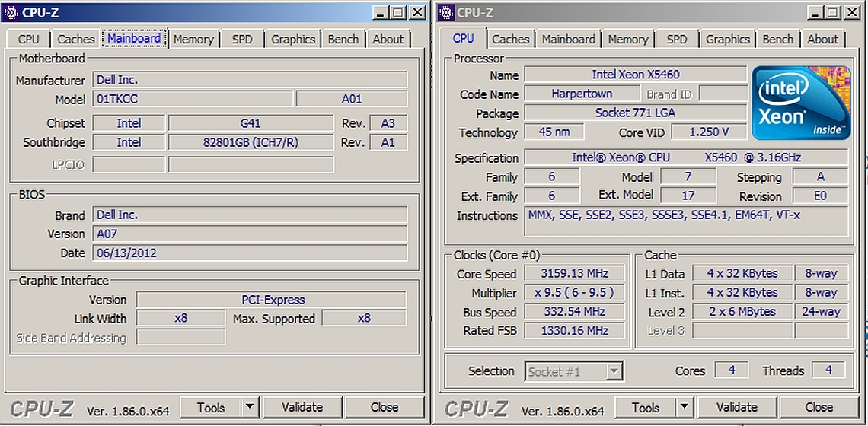
Task: Open the About tab in the right window
Action: [x=822, y=40]
